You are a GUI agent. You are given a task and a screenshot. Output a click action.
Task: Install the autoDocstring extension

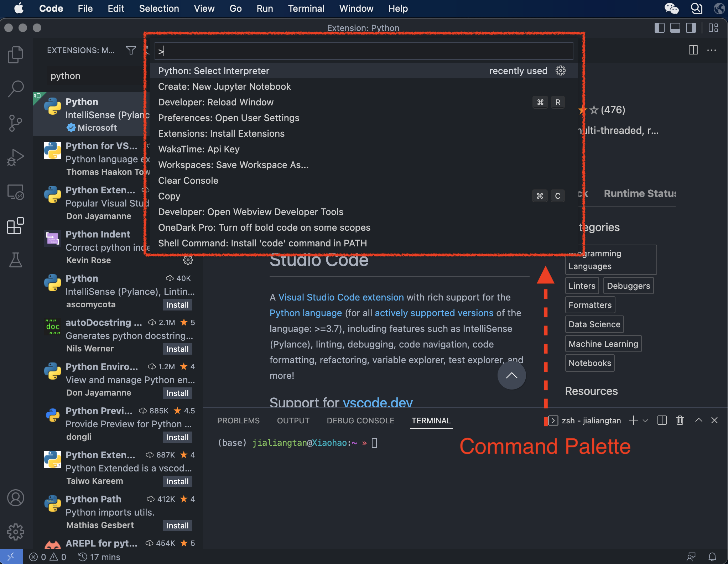coord(177,349)
